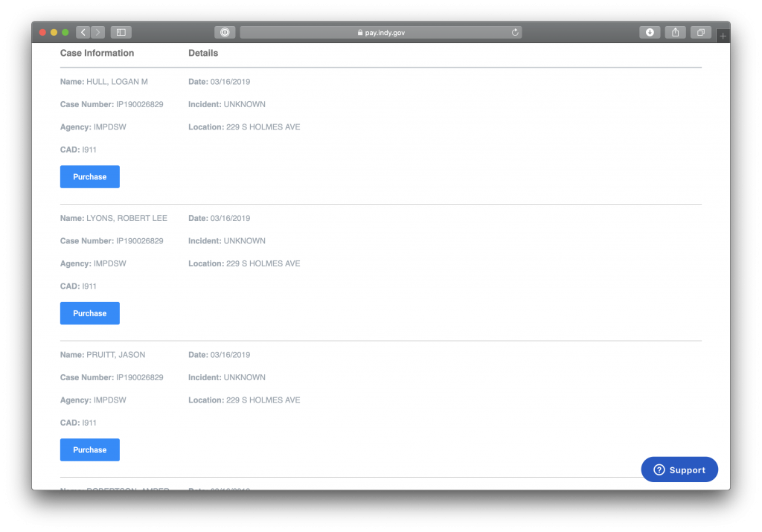Open the Share menu in Safari
Viewport: 762px width, 532px height.
(675, 33)
